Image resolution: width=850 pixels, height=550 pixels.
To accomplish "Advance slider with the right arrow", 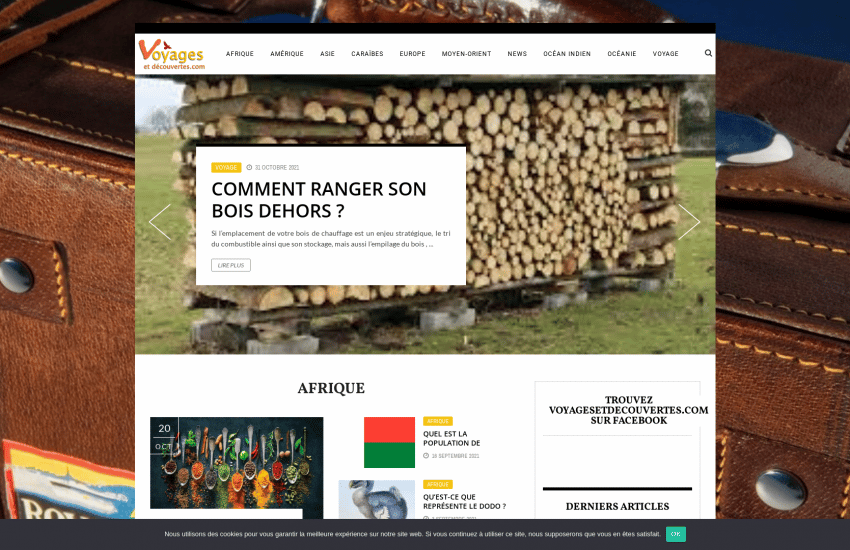I will click(689, 222).
